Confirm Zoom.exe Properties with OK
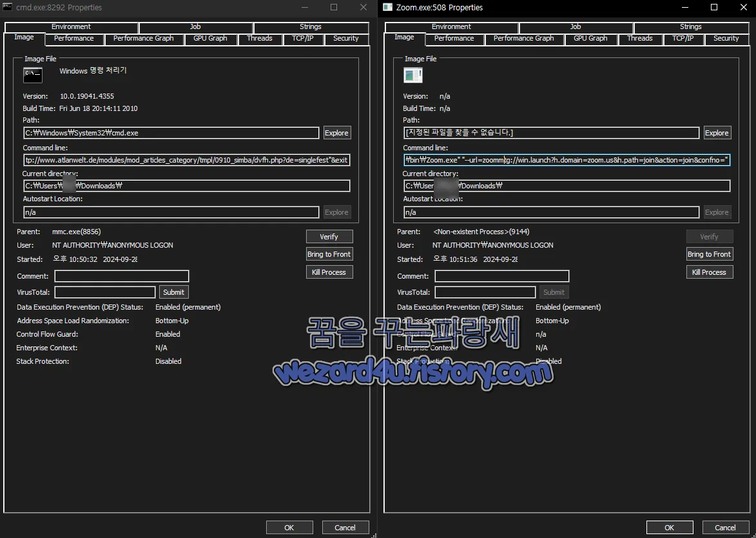The height and width of the screenshot is (538, 756). click(670, 528)
